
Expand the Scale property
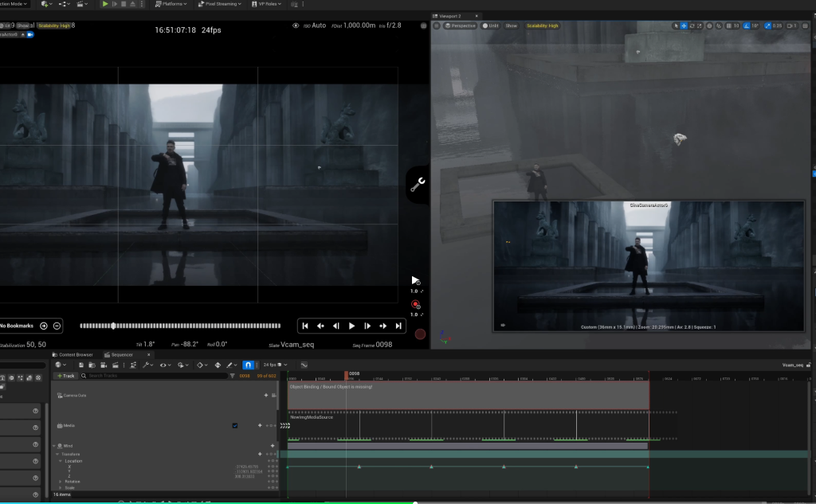[61, 488]
